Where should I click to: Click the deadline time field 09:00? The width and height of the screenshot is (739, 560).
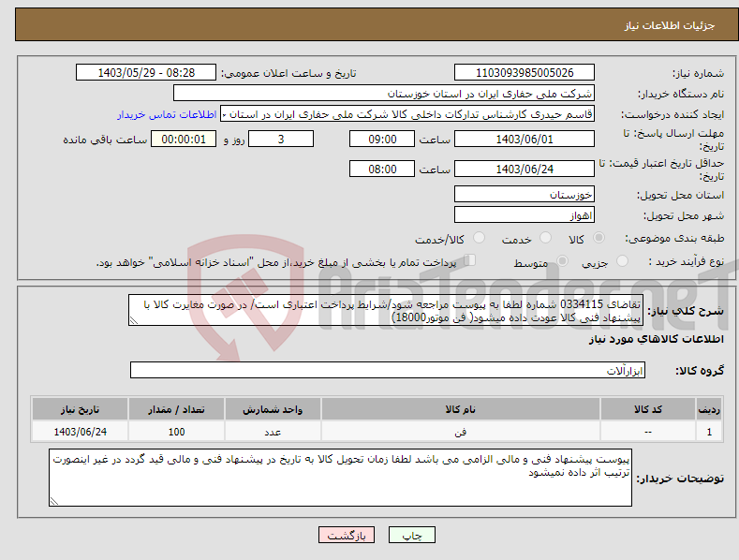click(x=382, y=139)
